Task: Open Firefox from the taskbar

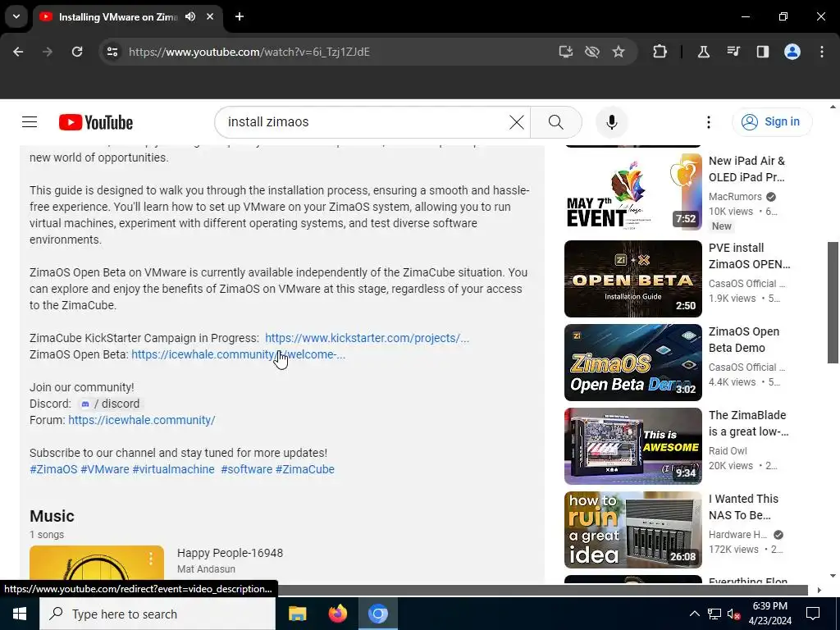Action: (337, 614)
